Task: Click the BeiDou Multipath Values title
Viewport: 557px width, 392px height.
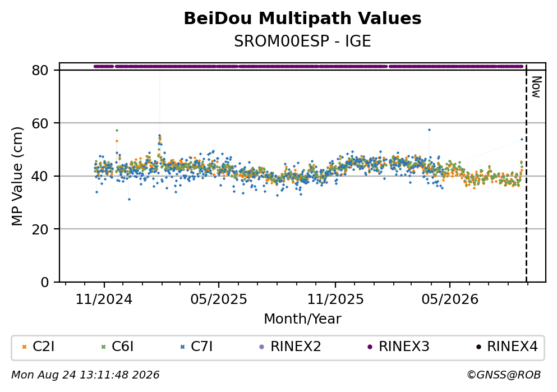Action: pos(302,19)
